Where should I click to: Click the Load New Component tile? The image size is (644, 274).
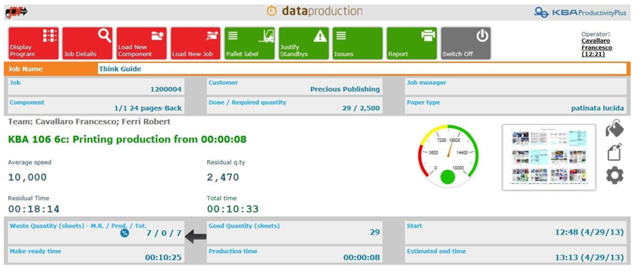(x=141, y=44)
